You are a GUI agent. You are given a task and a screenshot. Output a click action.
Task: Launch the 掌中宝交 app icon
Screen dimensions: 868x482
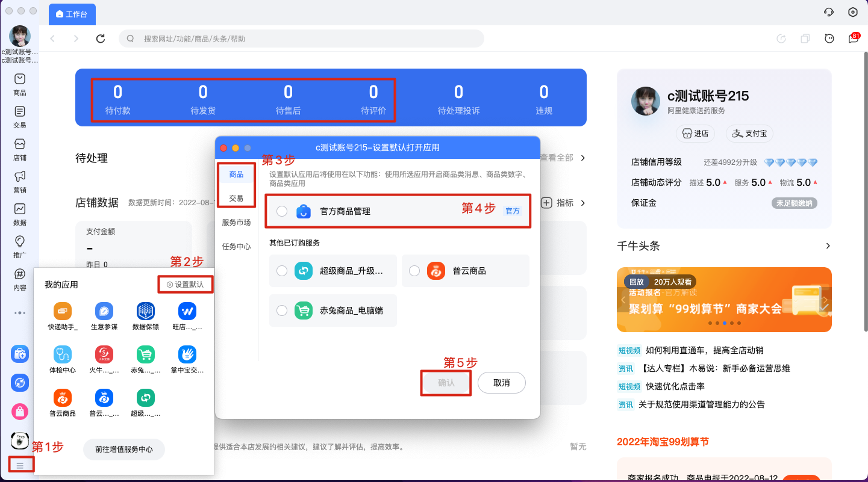187,354
